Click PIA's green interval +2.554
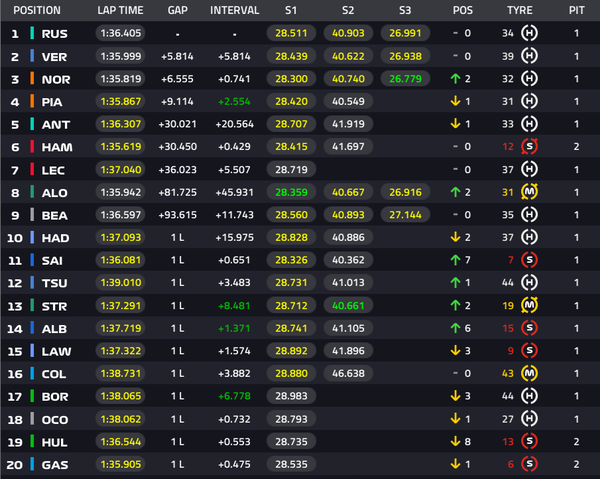600x479 pixels. (234, 101)
